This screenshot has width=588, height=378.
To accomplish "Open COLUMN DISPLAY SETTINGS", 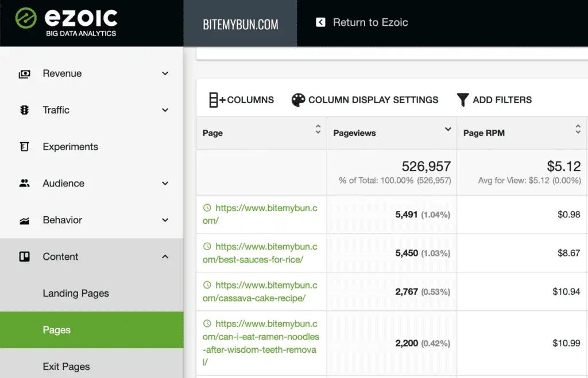I will point(365,100).
